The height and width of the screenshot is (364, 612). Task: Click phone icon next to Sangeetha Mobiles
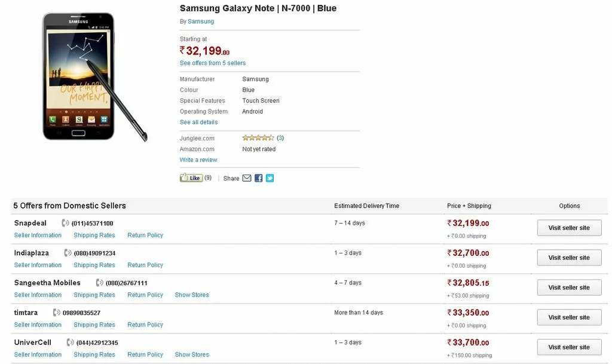point(100,283)
